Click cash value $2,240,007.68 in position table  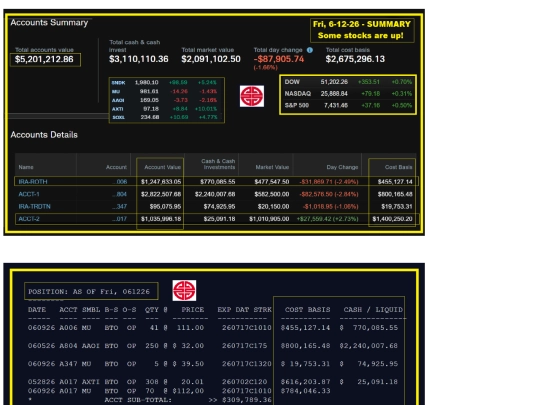point(368,345)
